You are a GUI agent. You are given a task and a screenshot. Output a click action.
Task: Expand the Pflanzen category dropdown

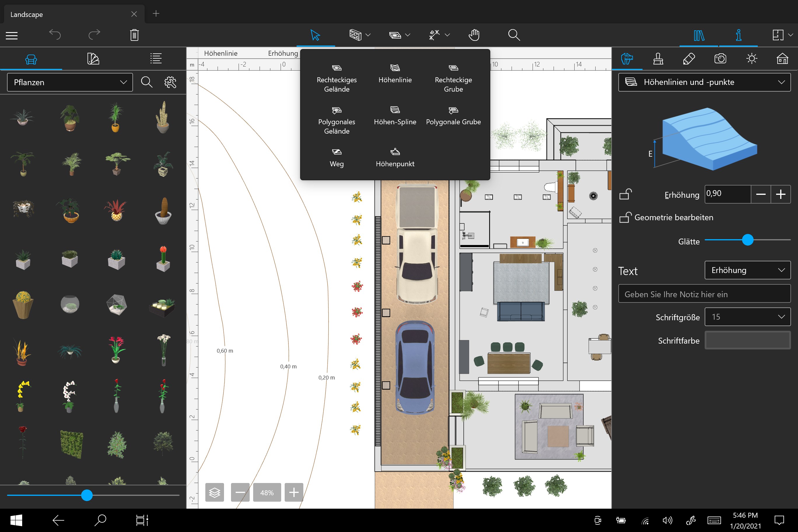[70, 83]
